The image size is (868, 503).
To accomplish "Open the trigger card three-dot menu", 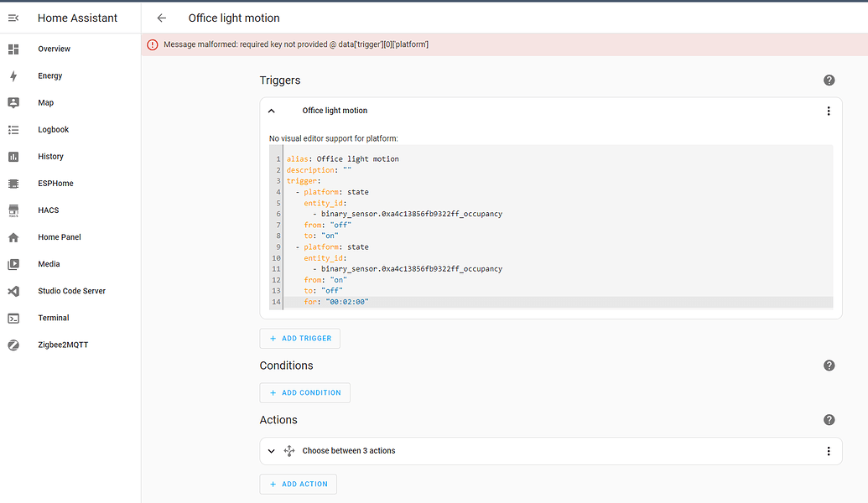I will (829, 110).
